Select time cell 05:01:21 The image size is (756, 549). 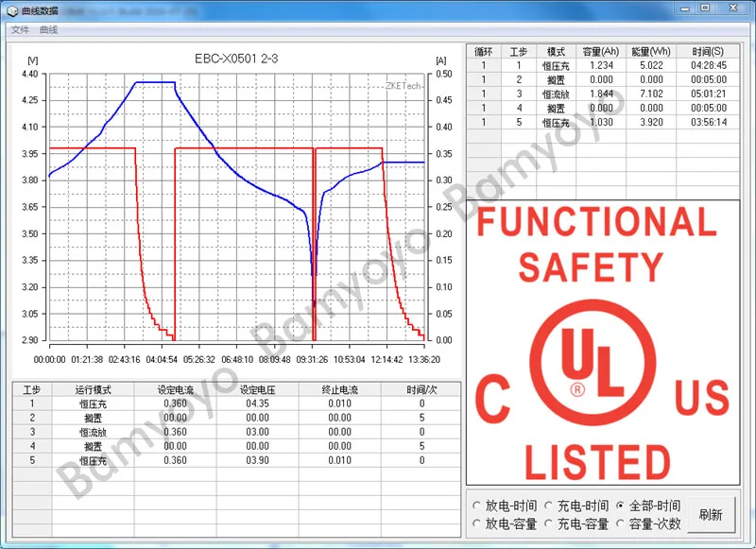click(708, 94)
